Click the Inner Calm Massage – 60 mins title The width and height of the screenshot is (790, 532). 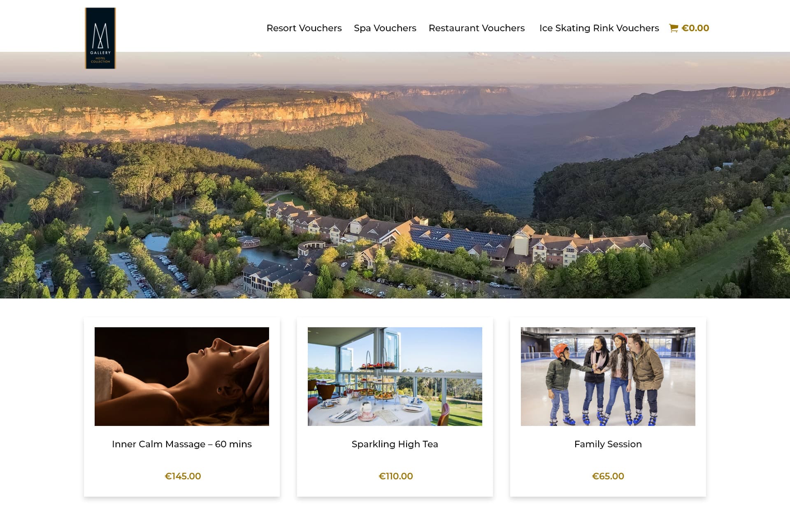point(182,444)
